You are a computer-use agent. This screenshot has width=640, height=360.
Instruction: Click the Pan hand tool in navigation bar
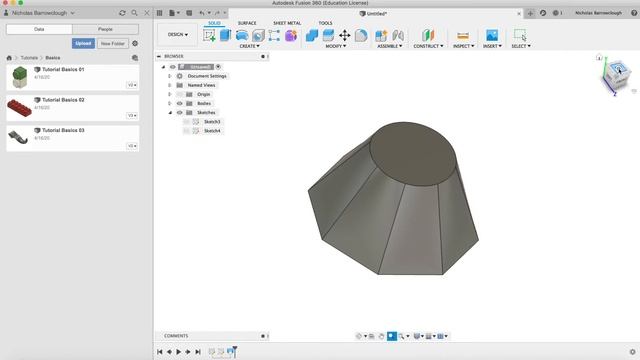pyautogui.click(x=381, y=336)
